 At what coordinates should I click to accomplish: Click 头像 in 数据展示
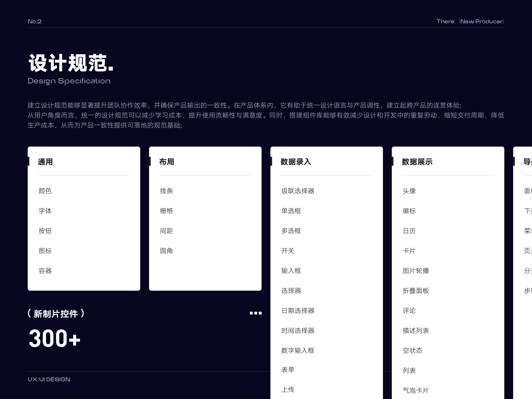409,191
